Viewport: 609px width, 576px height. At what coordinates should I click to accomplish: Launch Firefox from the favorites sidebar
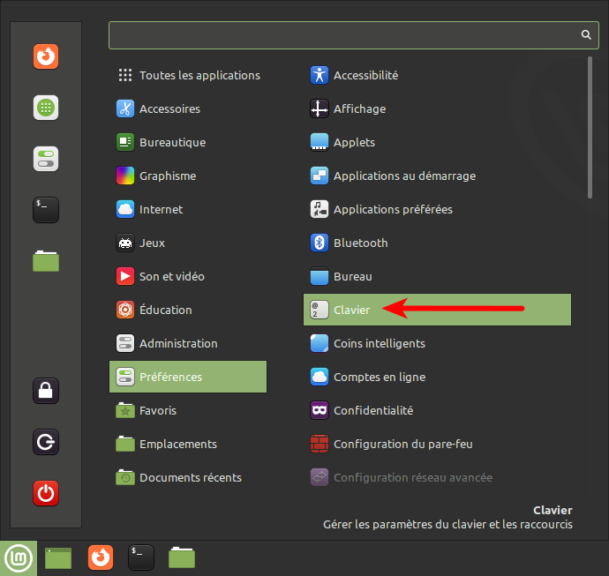(x=46, y=57)
